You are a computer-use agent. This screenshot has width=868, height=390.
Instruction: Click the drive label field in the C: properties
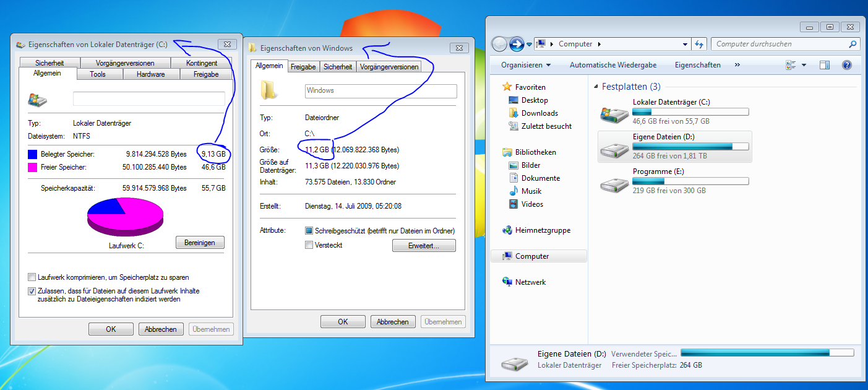pos(149,98)
